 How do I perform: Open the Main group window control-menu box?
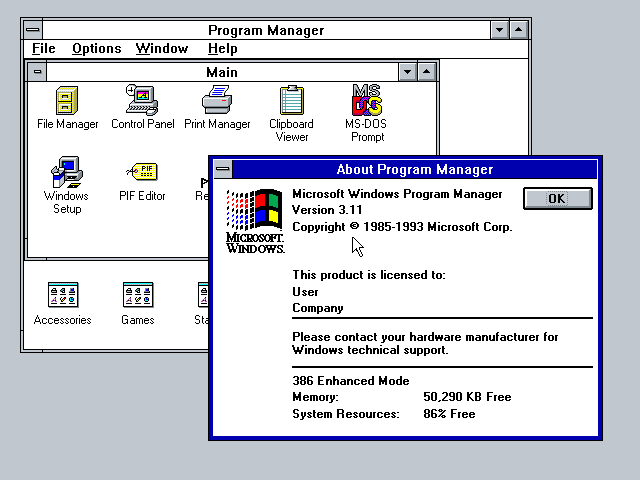tap(37, 72)
